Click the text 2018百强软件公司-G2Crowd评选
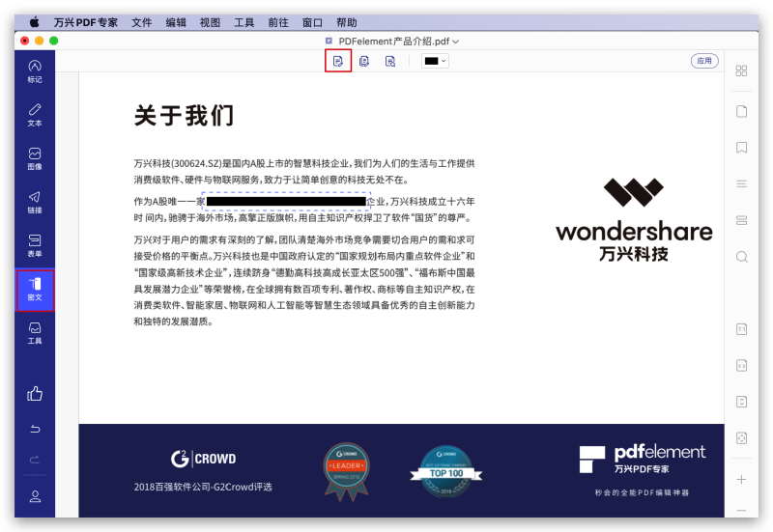This screenshot has width=773, height=532. pyautogui.click(x=203, y=487)
